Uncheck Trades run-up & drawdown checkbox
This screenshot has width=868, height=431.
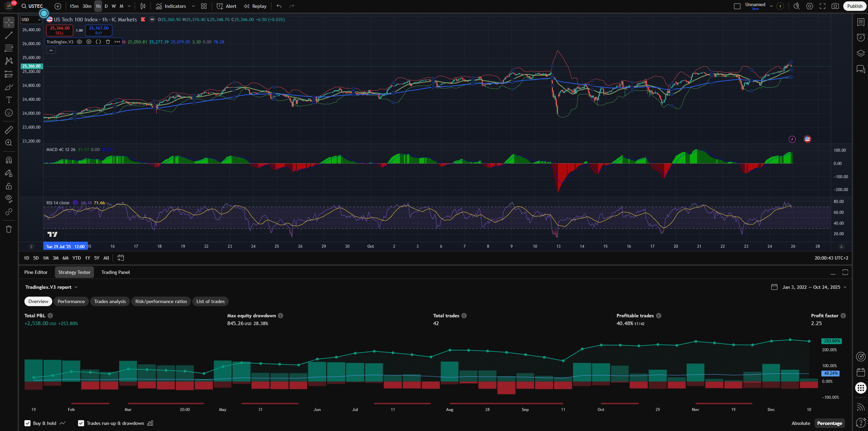click(81, 423)
